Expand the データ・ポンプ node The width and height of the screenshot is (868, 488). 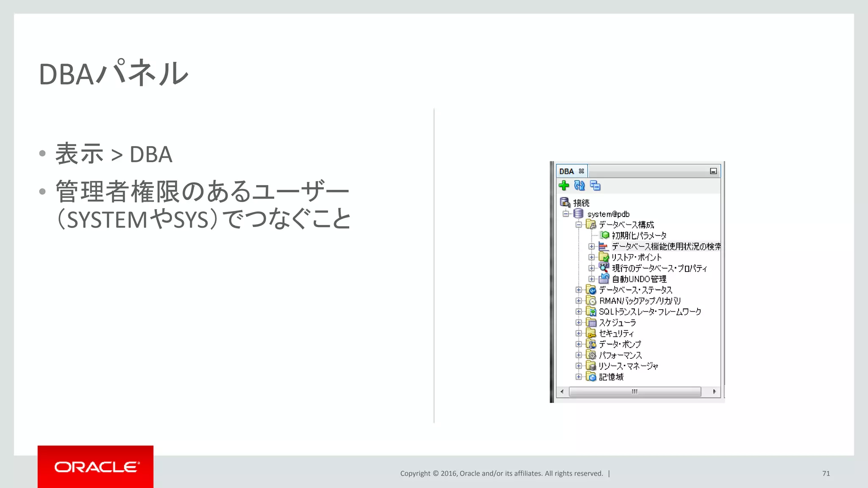tap(579, 344)
